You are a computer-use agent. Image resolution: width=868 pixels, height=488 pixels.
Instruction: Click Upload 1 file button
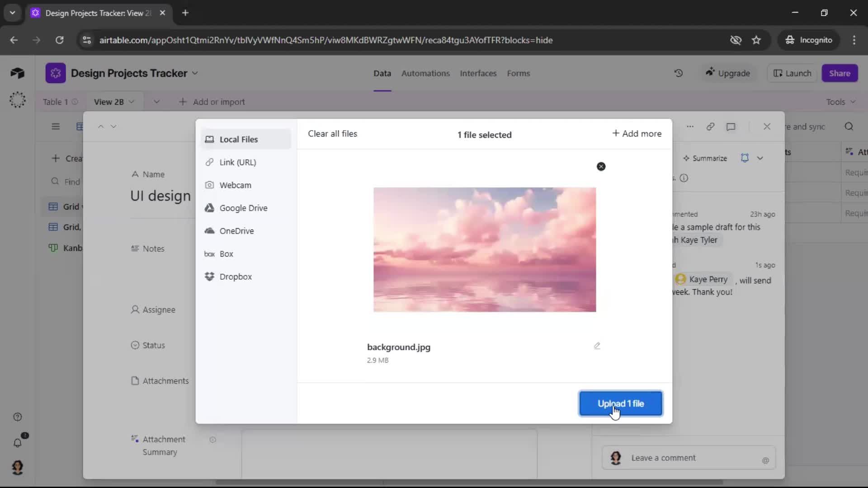click(621, 404)
